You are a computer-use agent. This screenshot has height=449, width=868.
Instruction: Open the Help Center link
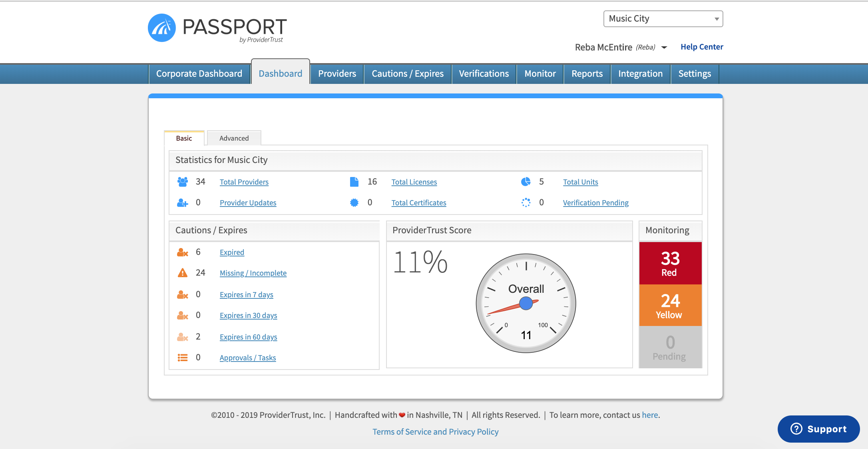click(x=702, y=47)
